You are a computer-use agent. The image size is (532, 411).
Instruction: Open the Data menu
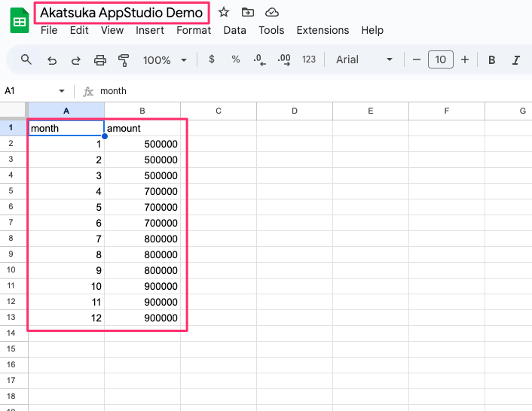[234, 30]
